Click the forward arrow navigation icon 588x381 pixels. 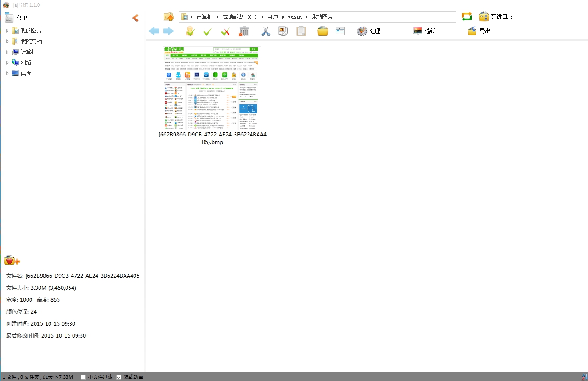[x=169, y=31]
